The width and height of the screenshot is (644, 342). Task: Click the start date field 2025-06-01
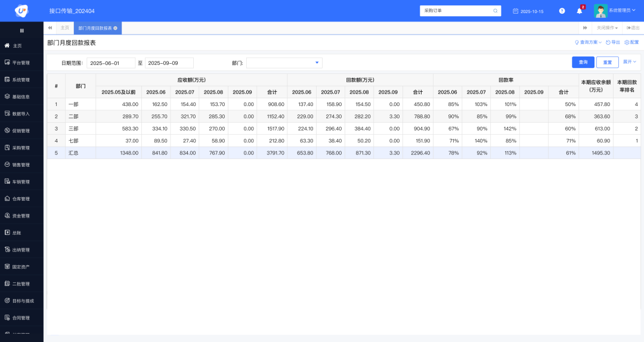coord(111,63)
